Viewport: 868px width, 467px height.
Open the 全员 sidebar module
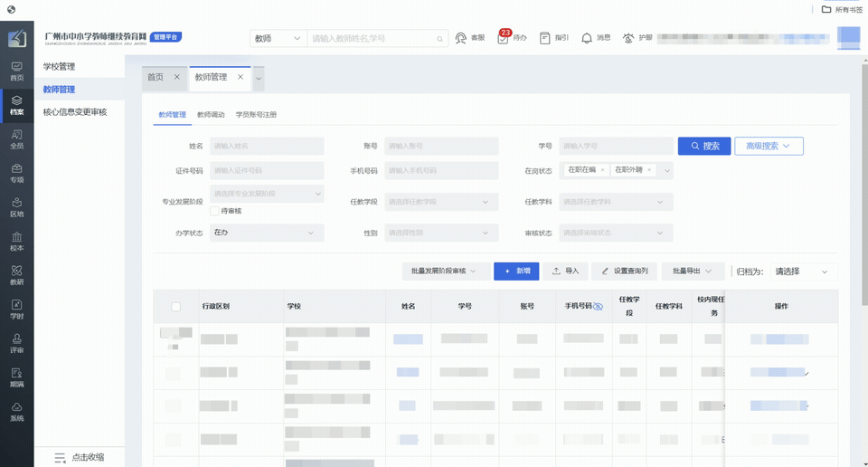[16, 138]
